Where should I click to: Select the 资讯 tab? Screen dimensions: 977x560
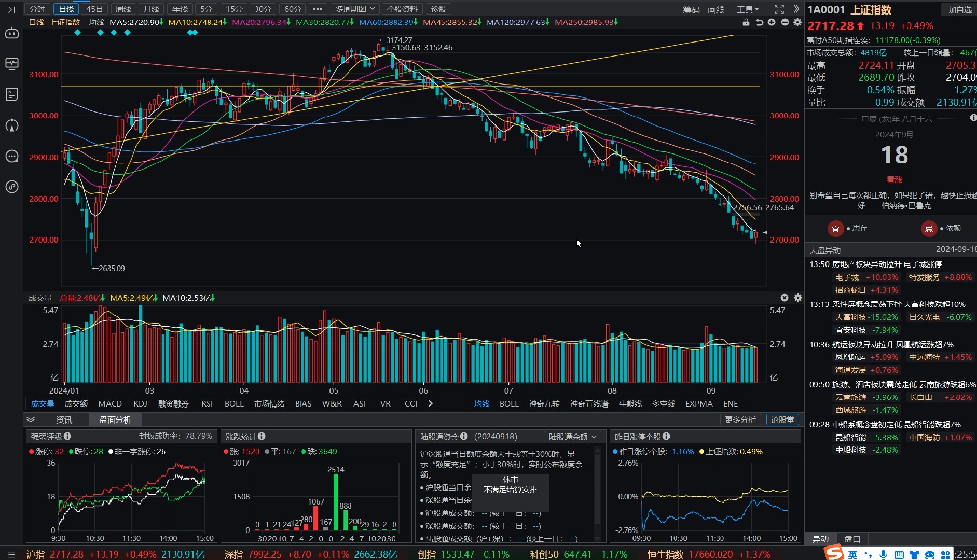click(x=64, y=419)
